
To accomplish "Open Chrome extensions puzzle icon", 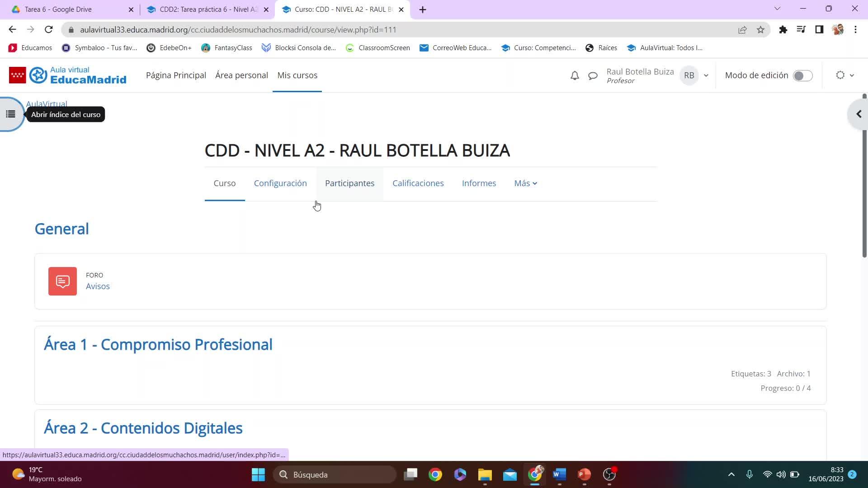I will click(x=783, y=30).
